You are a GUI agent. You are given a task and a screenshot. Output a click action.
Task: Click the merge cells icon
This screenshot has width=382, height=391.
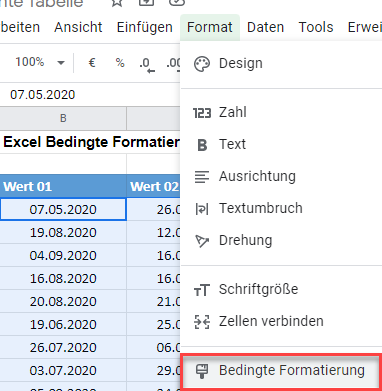pyautogui.click(x=202, y=322)
